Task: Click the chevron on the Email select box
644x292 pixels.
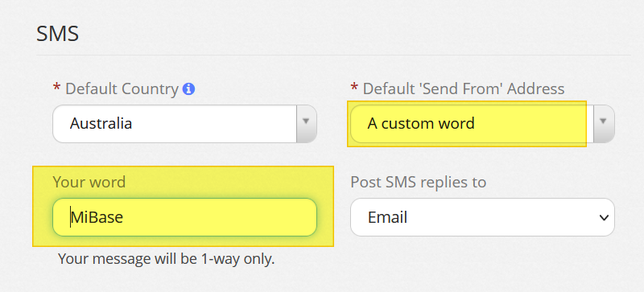Action: (x=604, y=218)
